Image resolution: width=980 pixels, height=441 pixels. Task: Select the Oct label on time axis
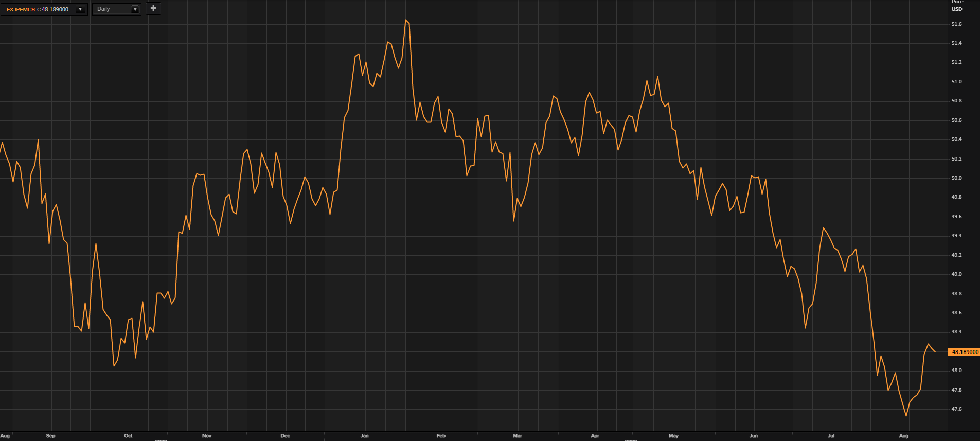click(x=128, y=436)
